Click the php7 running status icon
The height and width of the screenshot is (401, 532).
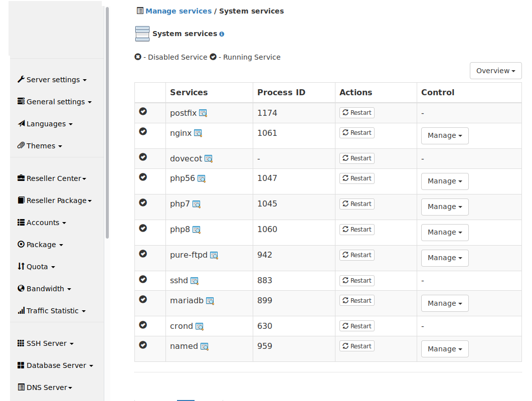(143, 203)
